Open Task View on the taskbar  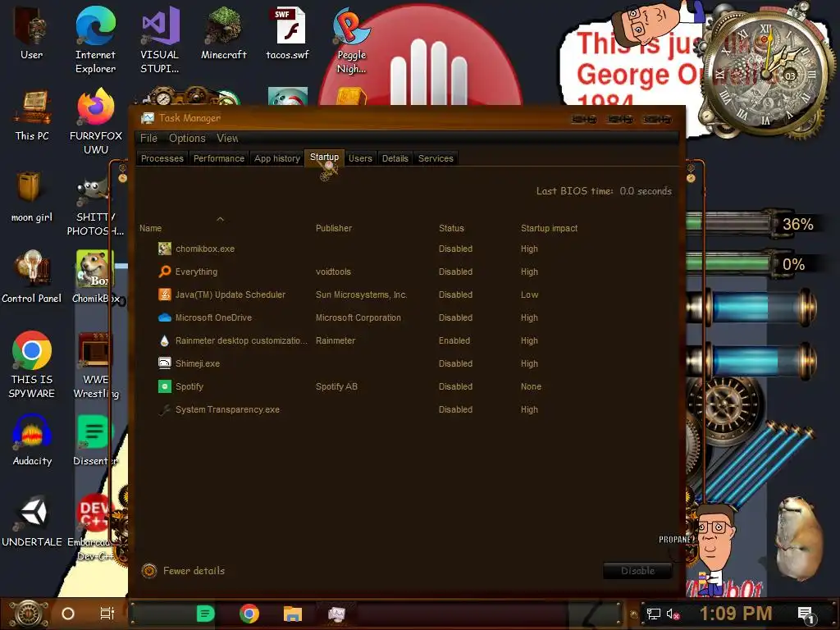tap(107, 614)
